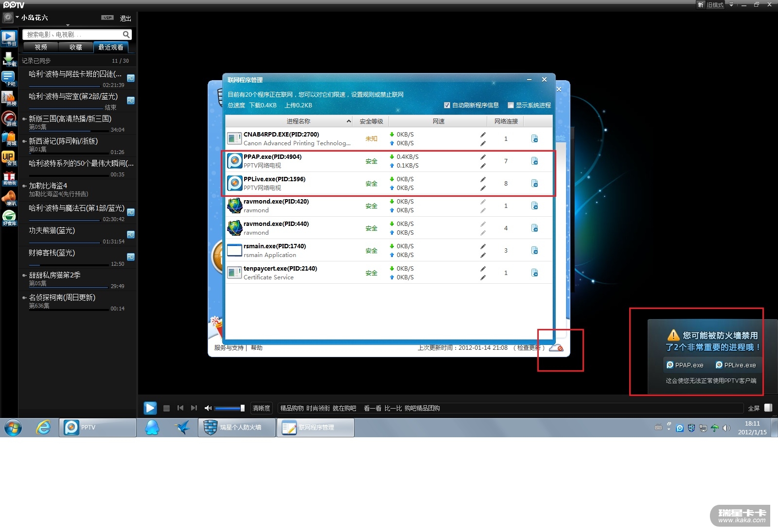The image size is (778, 532).
Task: Click the system tray volume icon
Action: click(726, 428)
